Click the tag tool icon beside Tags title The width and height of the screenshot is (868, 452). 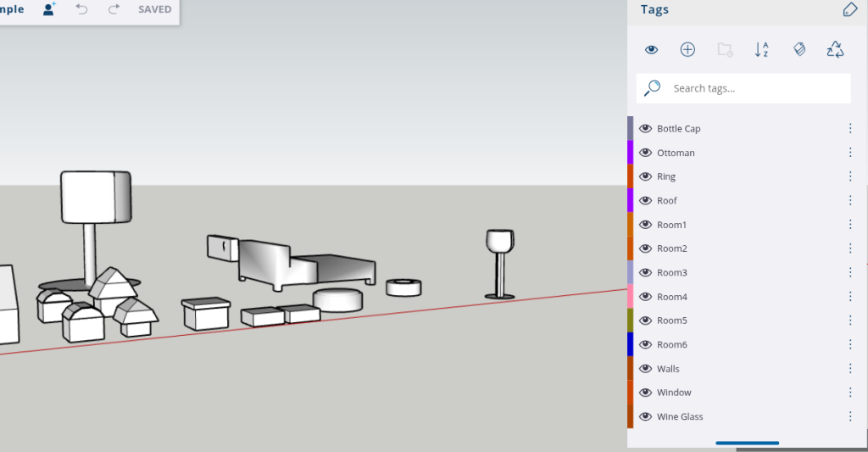tap(850, 9)
